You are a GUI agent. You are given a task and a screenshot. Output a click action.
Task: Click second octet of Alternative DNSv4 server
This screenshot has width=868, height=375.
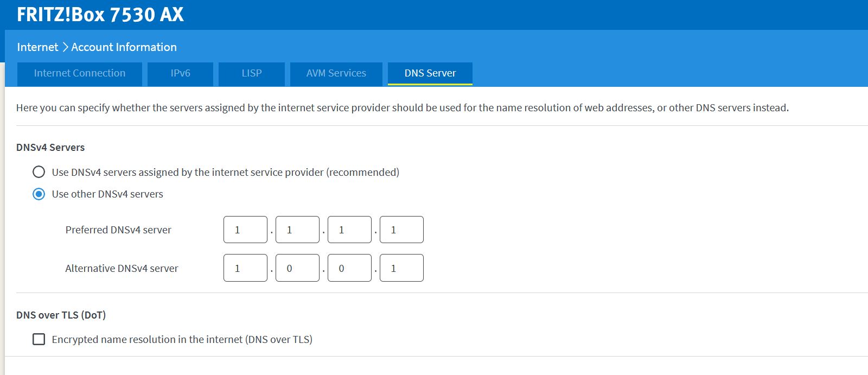(x=297, y=268)
